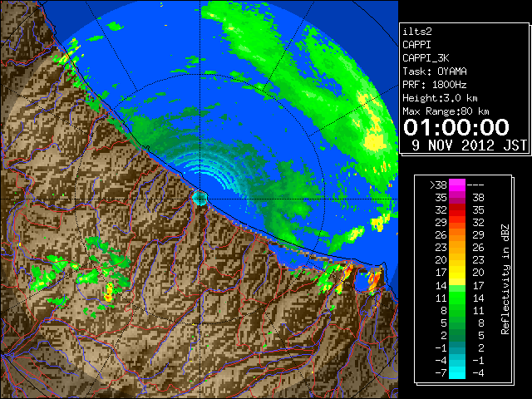Screen dimensions: 532x399
Task: Click the magenta >38 color swatch
Action: click(457, 185)
